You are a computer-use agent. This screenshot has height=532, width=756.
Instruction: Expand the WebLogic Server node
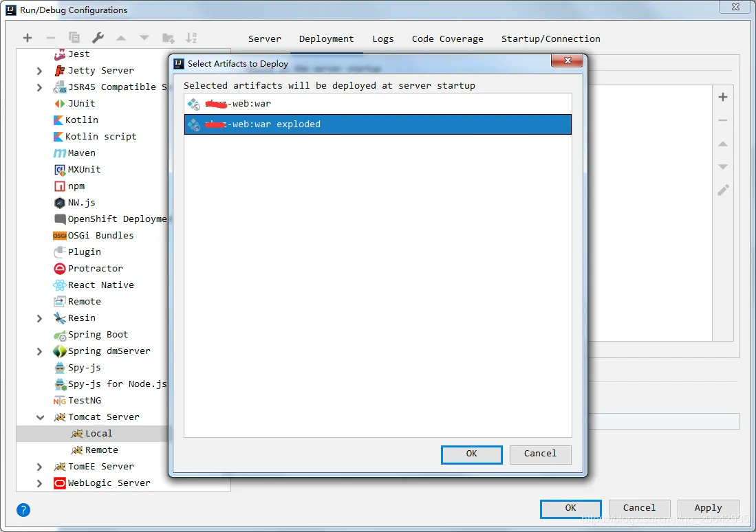(39, 483)
